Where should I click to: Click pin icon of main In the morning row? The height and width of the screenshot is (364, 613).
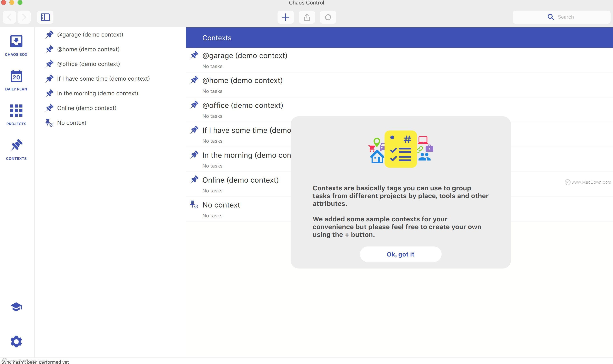coord(194,154)
